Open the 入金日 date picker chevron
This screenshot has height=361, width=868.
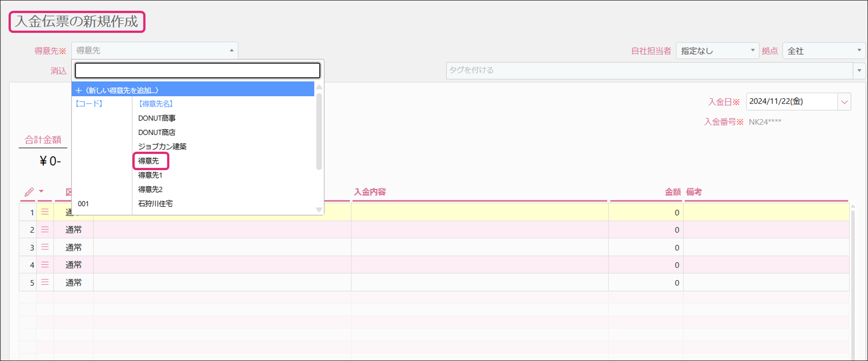(844, 102)
